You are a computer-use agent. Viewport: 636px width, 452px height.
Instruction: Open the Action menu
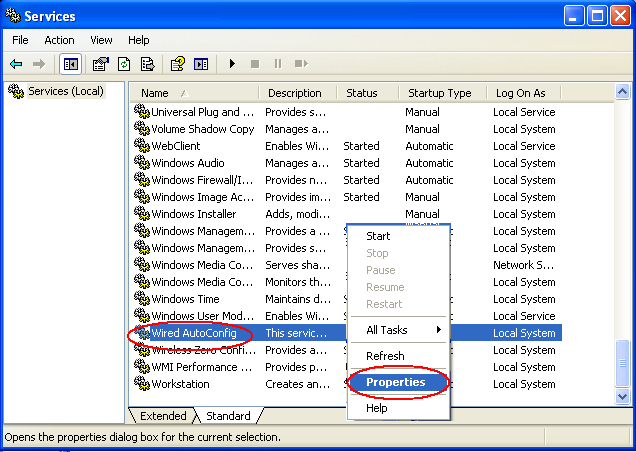[59, 40]
